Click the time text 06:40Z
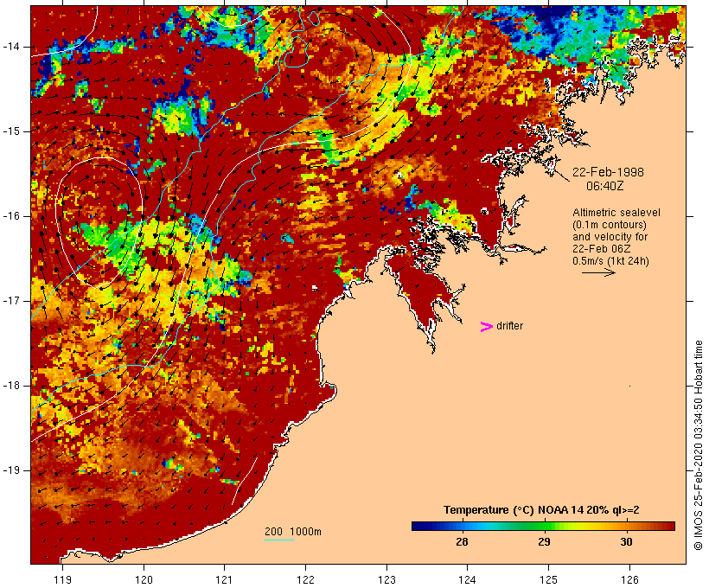Viewport: 709px width, 588px height. (x=605, y=186)
